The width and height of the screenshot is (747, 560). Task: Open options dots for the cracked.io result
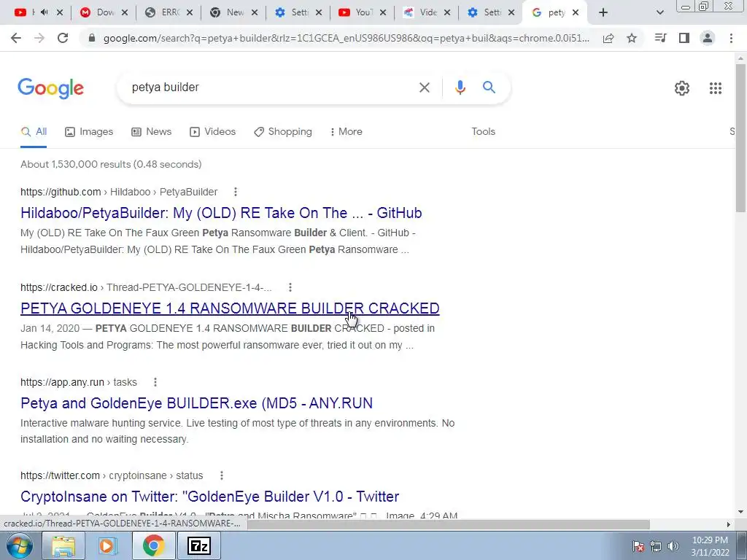[290, 287]
